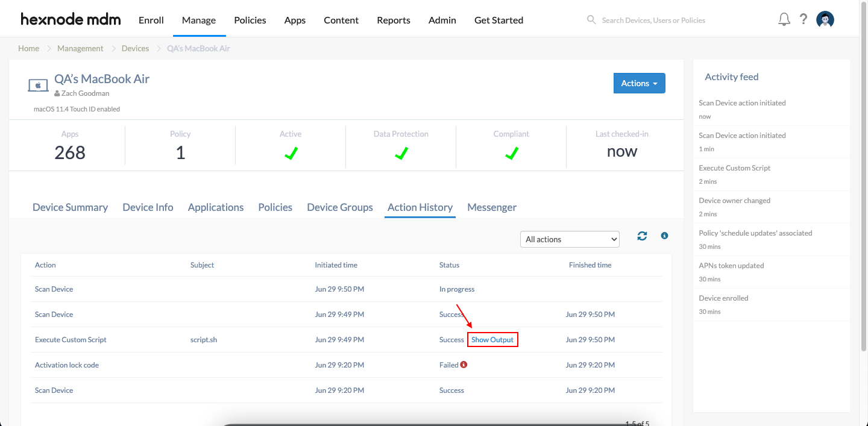Click the Show Output link

[492, 340]
